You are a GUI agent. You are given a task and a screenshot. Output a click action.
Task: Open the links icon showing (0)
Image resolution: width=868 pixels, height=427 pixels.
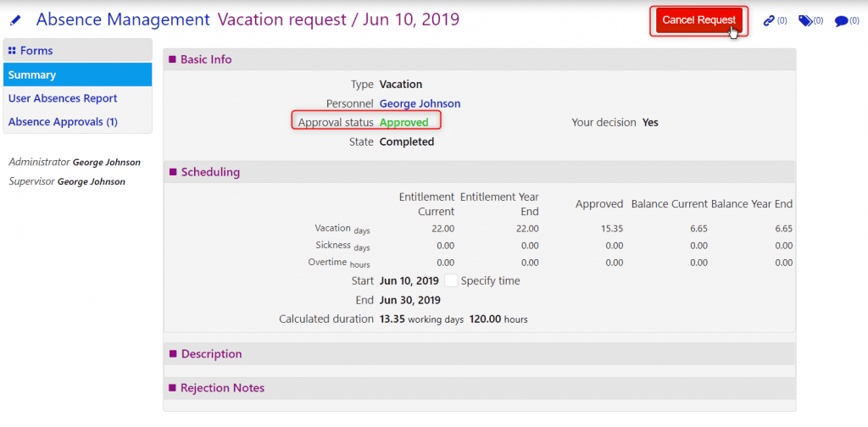[769, 21]
